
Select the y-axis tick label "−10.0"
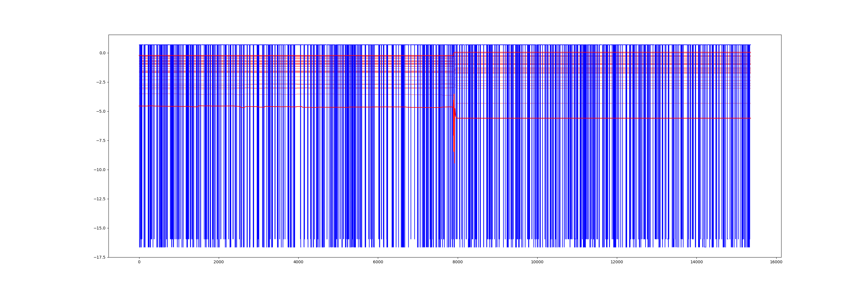click(100, 170)
